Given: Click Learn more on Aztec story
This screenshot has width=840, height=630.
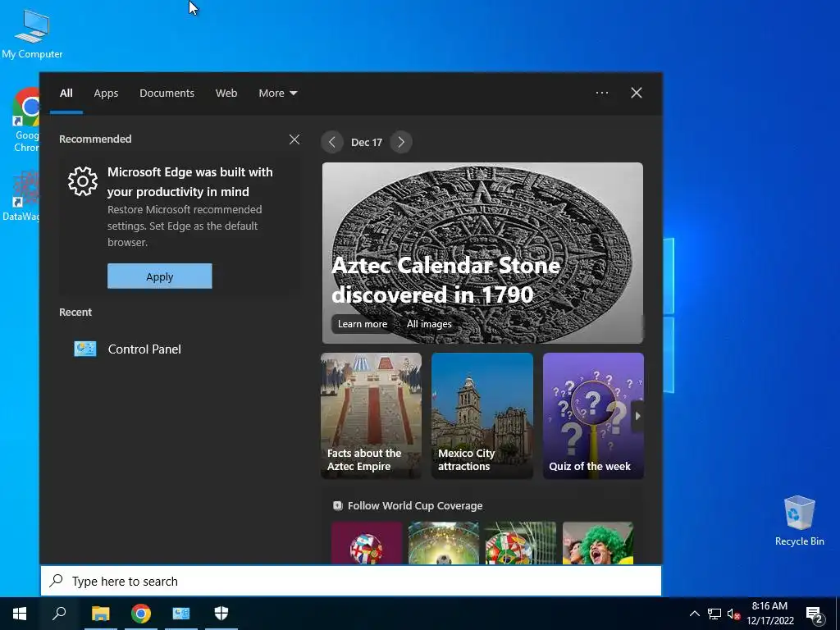Looking at the screenshot, I should coord(362,323).
